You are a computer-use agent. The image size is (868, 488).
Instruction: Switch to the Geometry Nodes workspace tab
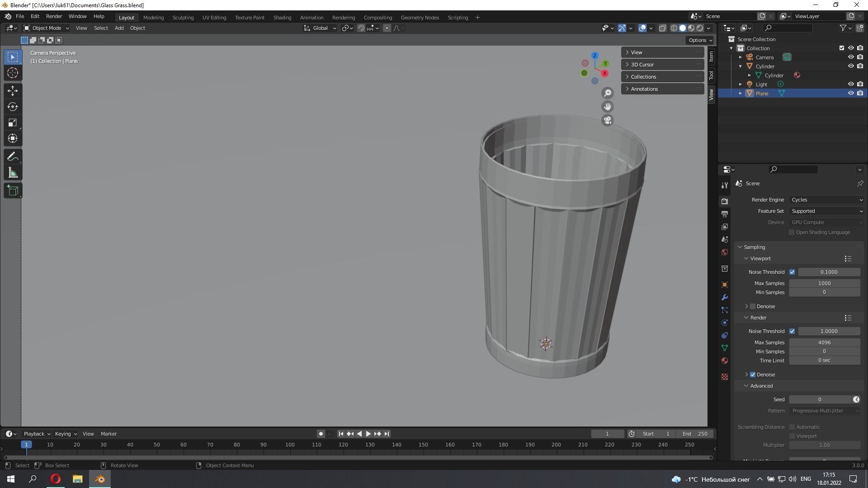pos(420,17)
